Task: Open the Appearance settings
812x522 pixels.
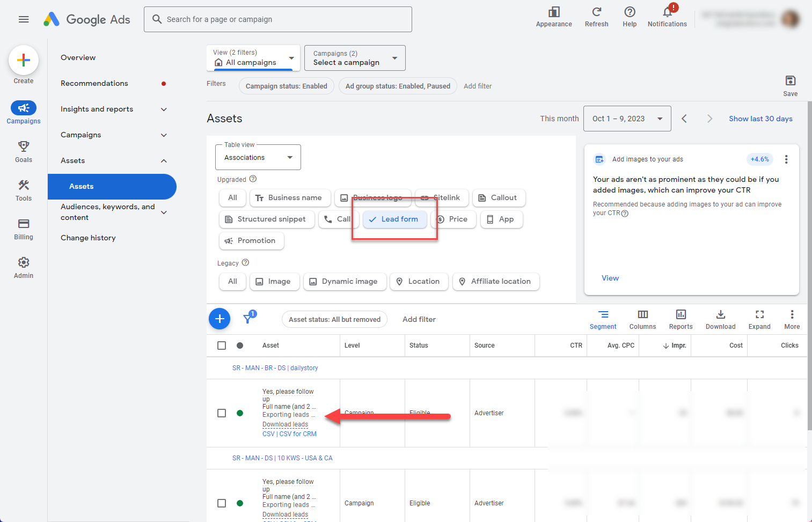Action: coord(554,17)
